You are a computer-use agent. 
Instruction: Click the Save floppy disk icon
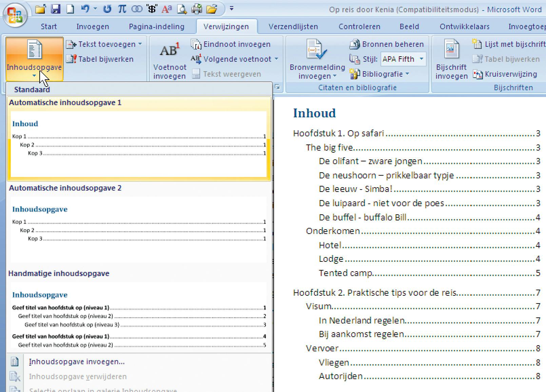pyautogui.click(x=55, y=9)
